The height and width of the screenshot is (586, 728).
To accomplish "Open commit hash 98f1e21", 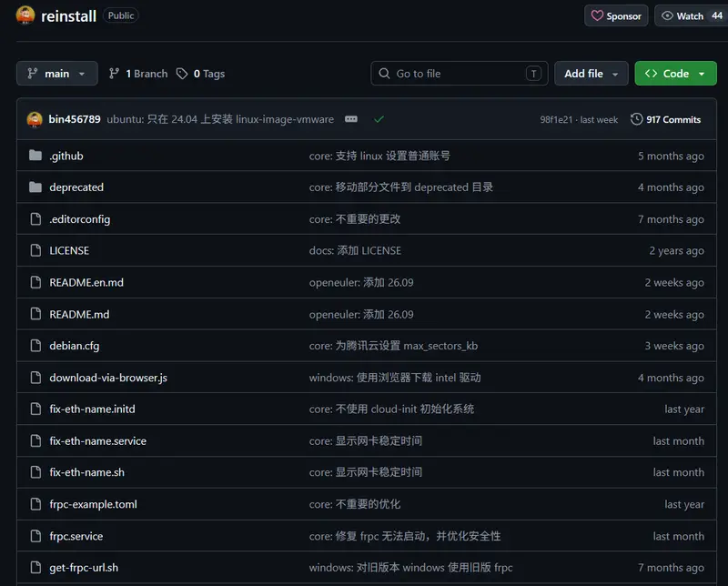I will point(556,120).
